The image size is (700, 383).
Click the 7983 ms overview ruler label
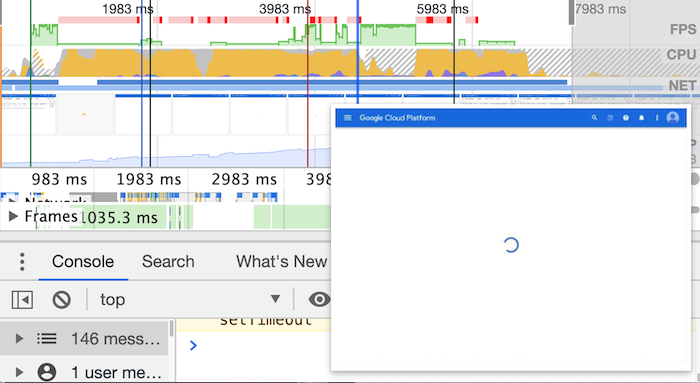coord(600,8)
